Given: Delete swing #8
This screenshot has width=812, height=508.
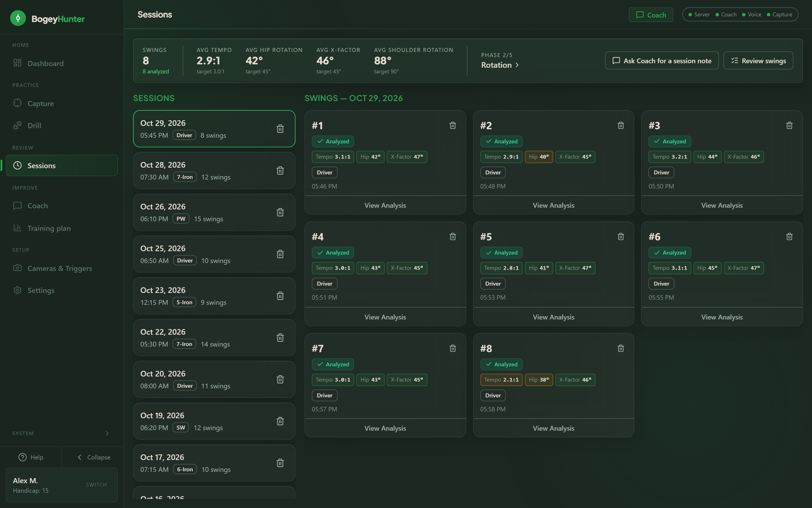Looking at the screenshot, I should click(621, 349).
